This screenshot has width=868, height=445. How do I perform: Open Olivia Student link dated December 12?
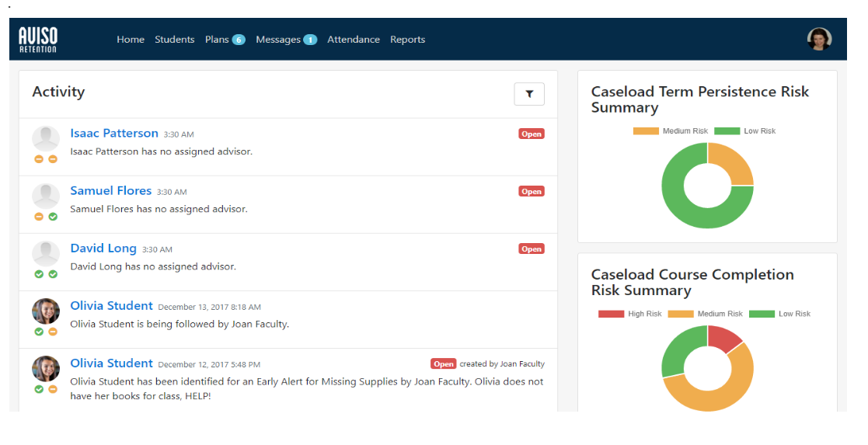[x=111, y=363]
